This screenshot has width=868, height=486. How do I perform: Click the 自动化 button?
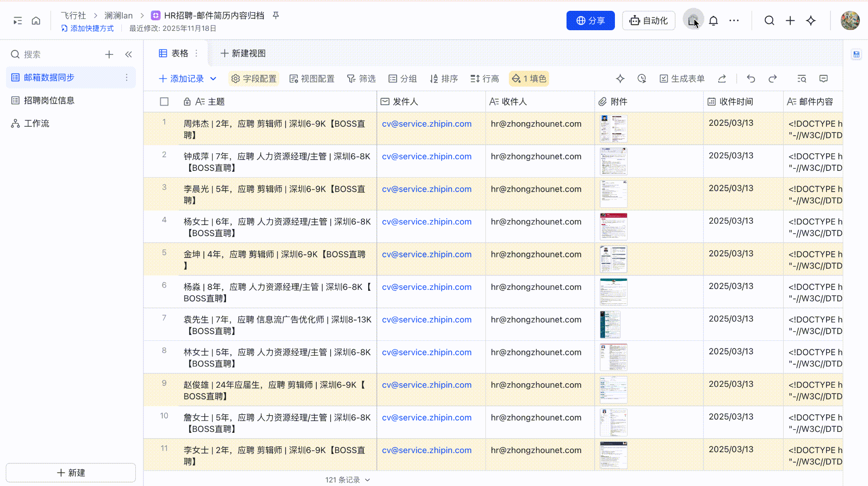(648, 21)
